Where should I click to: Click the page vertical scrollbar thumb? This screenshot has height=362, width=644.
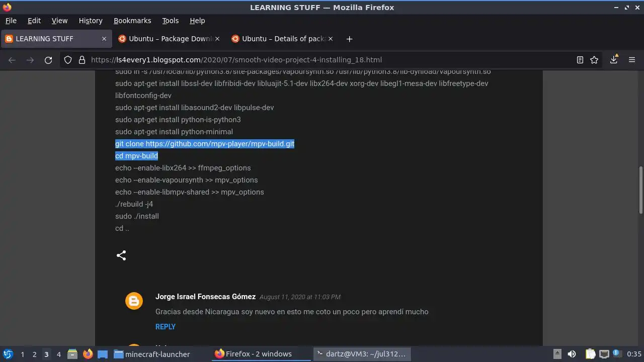tap(641, 190)
